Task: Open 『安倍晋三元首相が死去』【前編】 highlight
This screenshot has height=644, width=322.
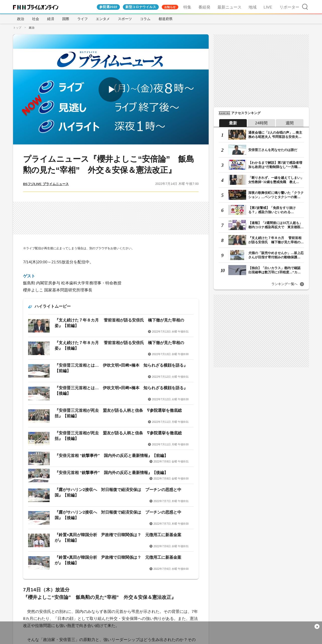Action: tap(118, 413)
